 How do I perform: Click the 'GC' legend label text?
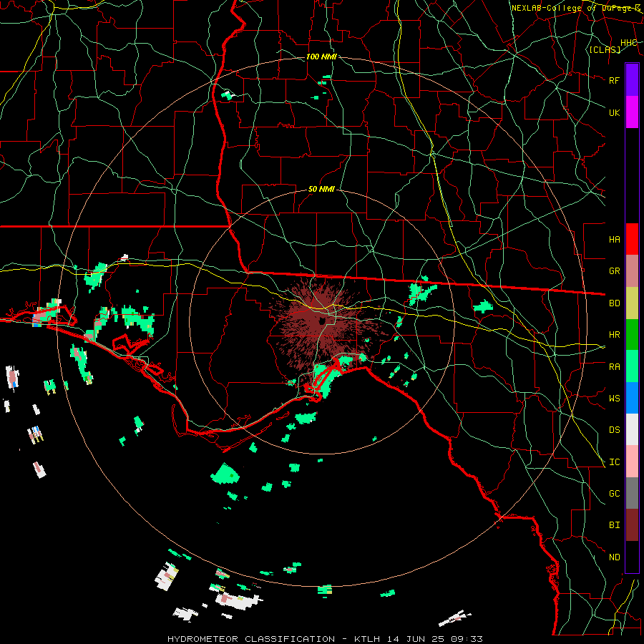click(614, 493)
